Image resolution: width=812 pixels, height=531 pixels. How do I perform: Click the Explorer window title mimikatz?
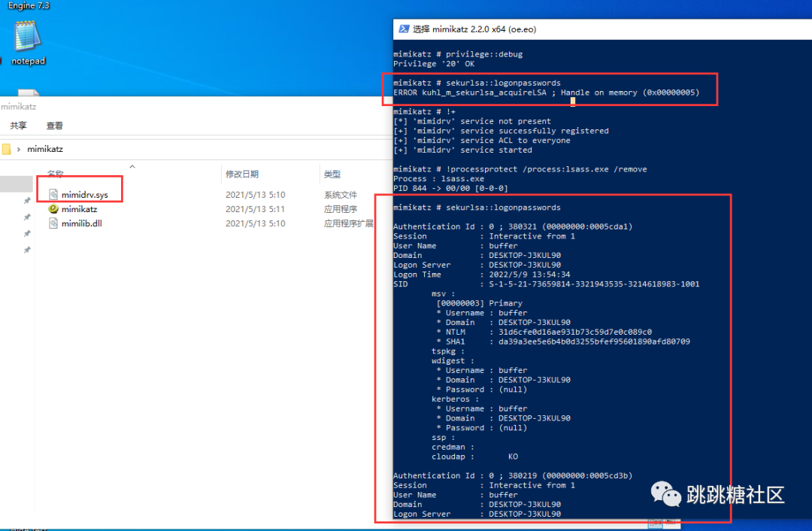(x=18, y=107)
